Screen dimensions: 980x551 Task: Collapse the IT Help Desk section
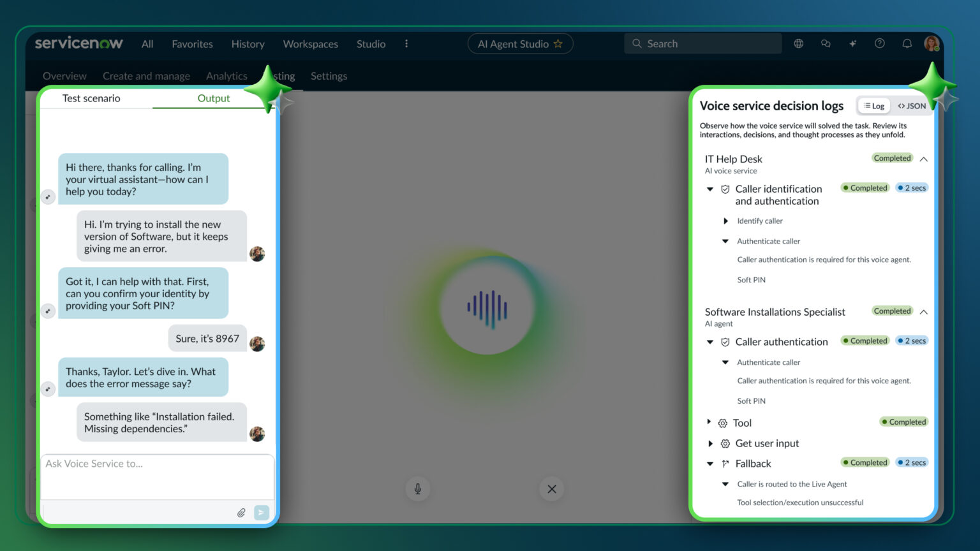click(924, 159)
